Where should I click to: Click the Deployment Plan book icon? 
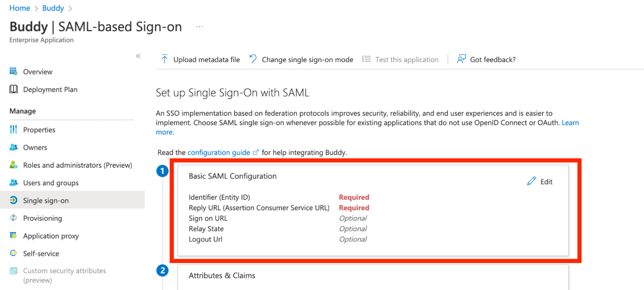click(x=13, y=89)
